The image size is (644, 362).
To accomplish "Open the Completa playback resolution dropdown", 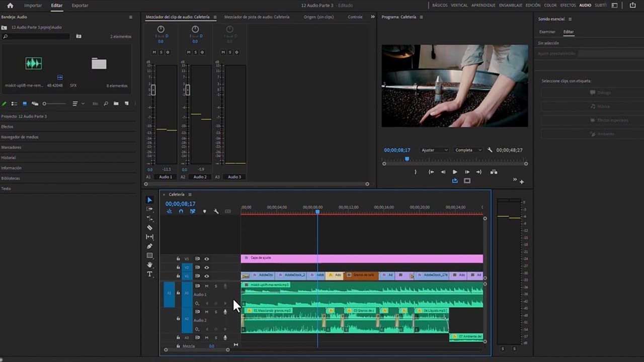I will (x=468, y=150).
